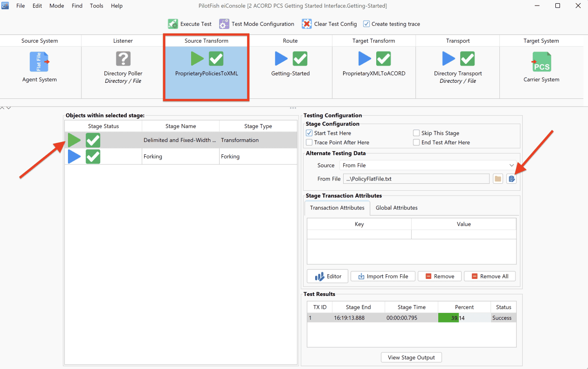
Task: Click the TX ID column header
Action: [x=320, y=307]
